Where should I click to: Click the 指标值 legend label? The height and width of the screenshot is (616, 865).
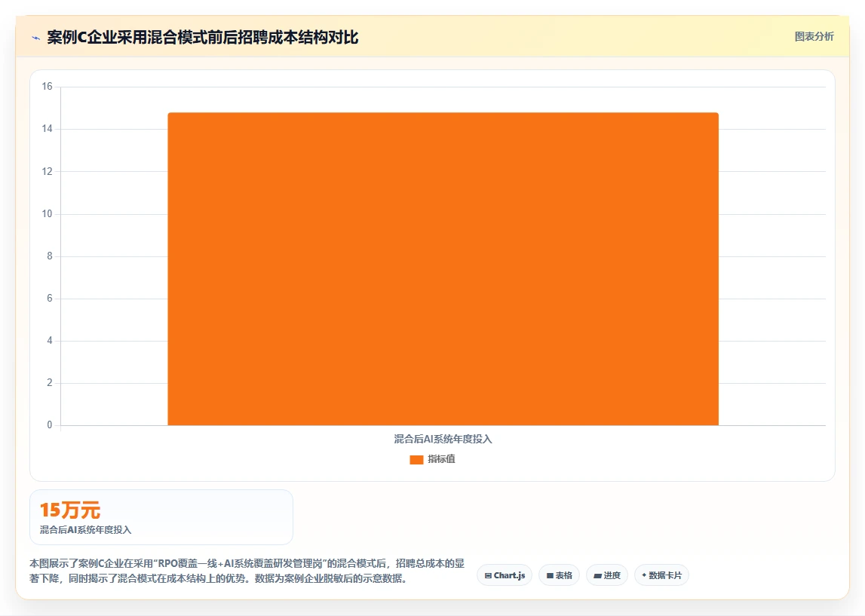(x=441, y=459)
